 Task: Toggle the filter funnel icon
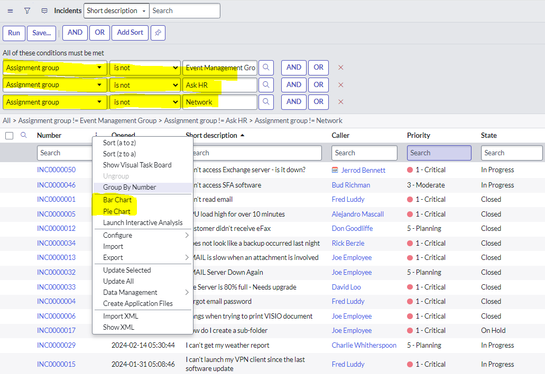tap(27, 11)
